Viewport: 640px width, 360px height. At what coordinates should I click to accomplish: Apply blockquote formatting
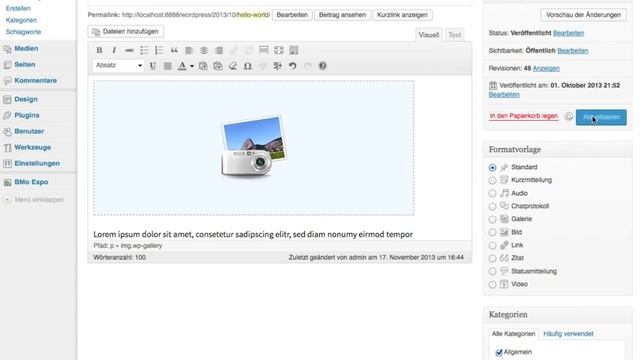(x=174, y=50)
